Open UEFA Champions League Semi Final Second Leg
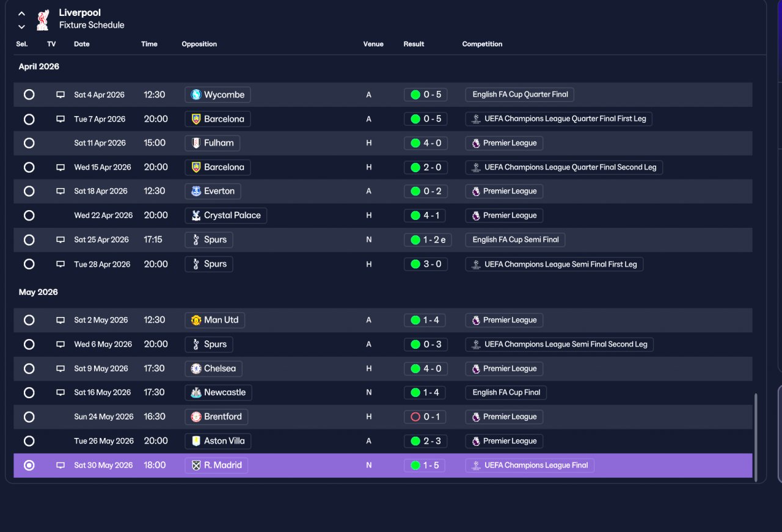The image size is (782, 532). tap(559, 344)
